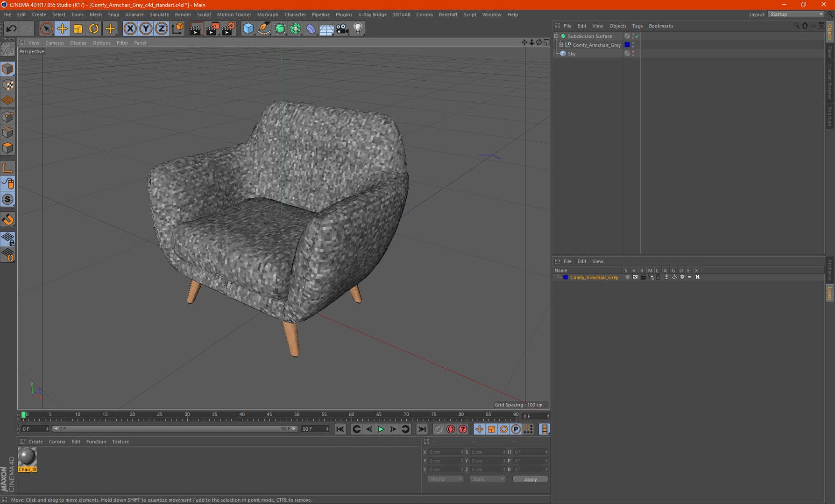Viewport: 835px width, 504px height.
Task: Open the World coordinate system dropdown
Action: 445,479
